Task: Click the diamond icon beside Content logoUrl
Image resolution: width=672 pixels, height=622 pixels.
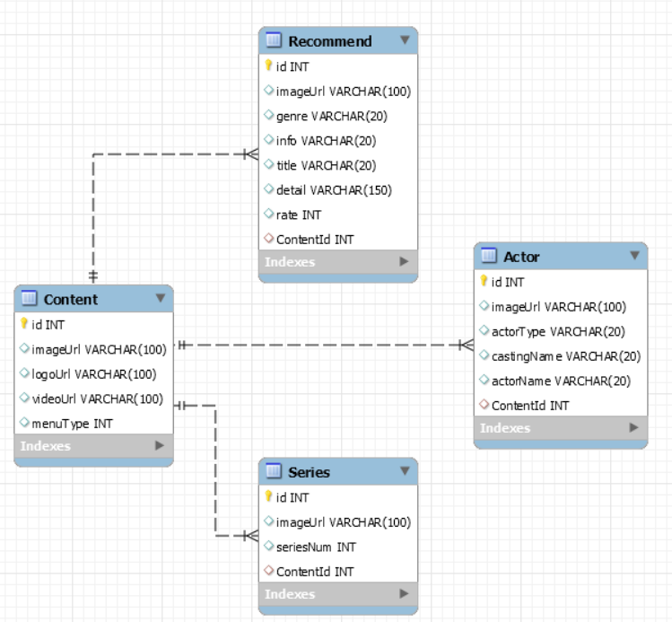Action: (x=24, y=373)
